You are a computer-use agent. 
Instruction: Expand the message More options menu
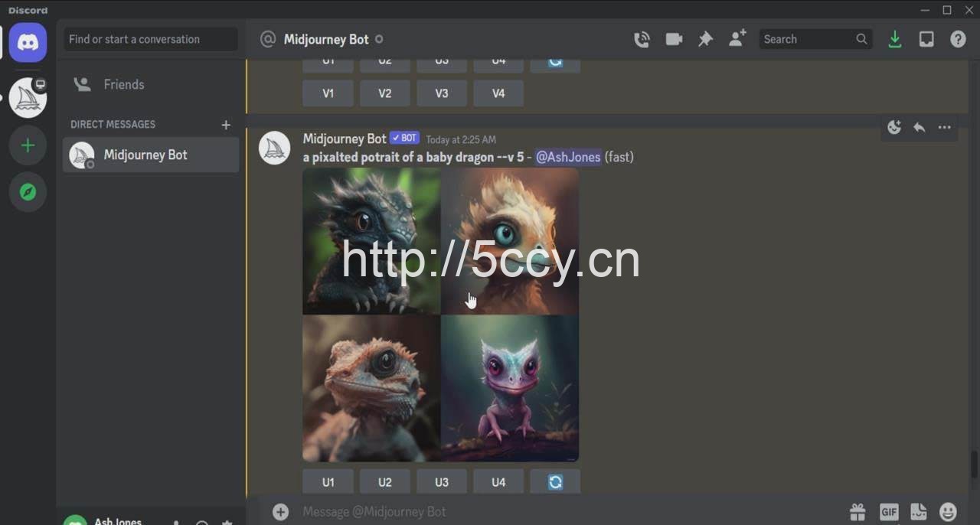[x=944, y=128]
